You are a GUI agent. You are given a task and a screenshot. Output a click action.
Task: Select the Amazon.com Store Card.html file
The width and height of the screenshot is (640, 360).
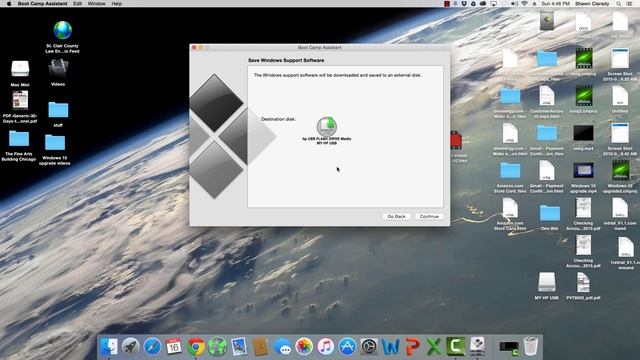click(510, 214)
